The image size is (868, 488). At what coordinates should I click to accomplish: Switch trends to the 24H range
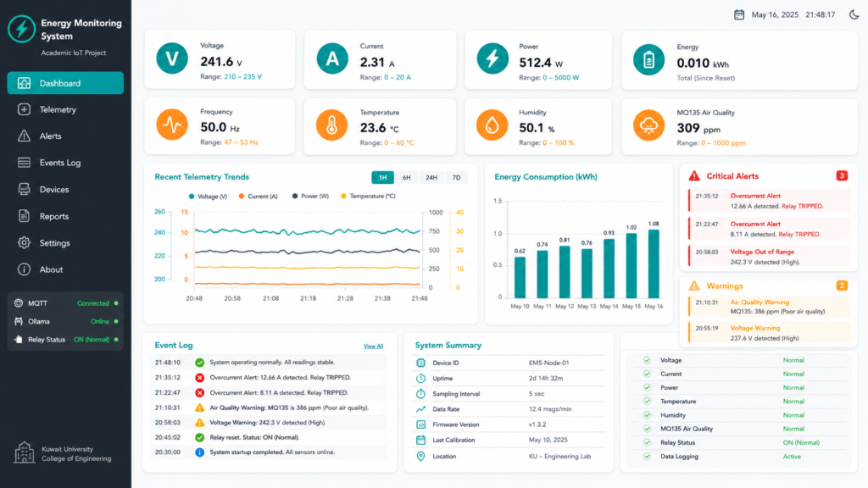coord(431,178)
